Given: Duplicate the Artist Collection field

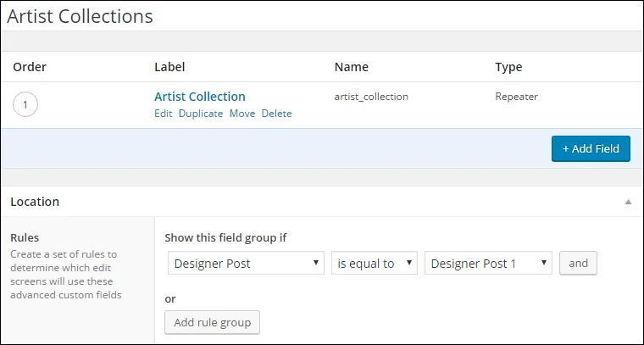Looking at the screenshot, I should [x=201, y=114].
